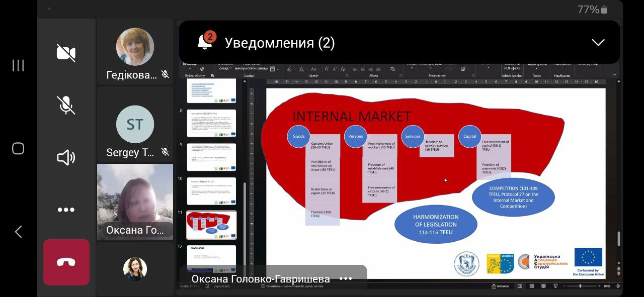Select the Sergey T... participant tile
This screenshot has height=297, width=644.
pos(135,124)
